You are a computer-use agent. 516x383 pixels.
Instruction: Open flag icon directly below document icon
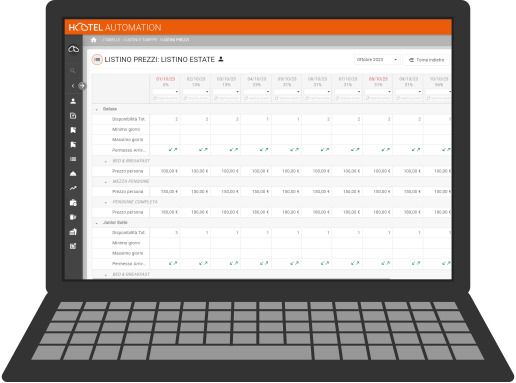[73, 130]
